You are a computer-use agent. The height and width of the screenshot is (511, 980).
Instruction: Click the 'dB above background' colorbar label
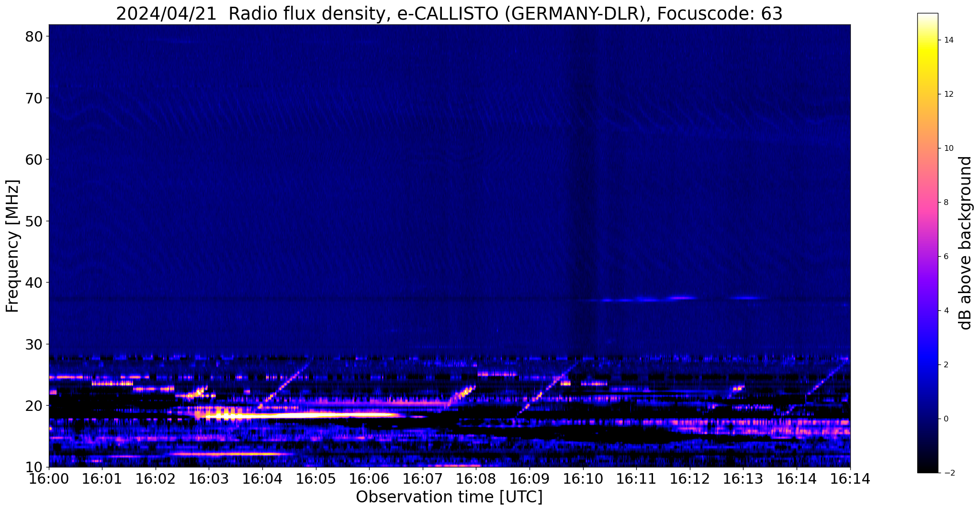966,243
